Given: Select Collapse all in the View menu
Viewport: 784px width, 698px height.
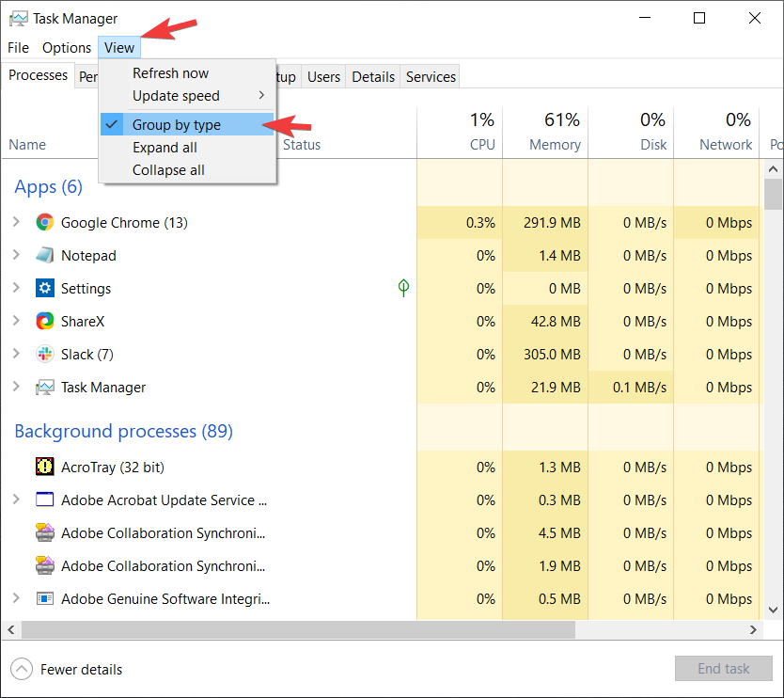Looking at the screenshot, I should (x=187, y=170).
